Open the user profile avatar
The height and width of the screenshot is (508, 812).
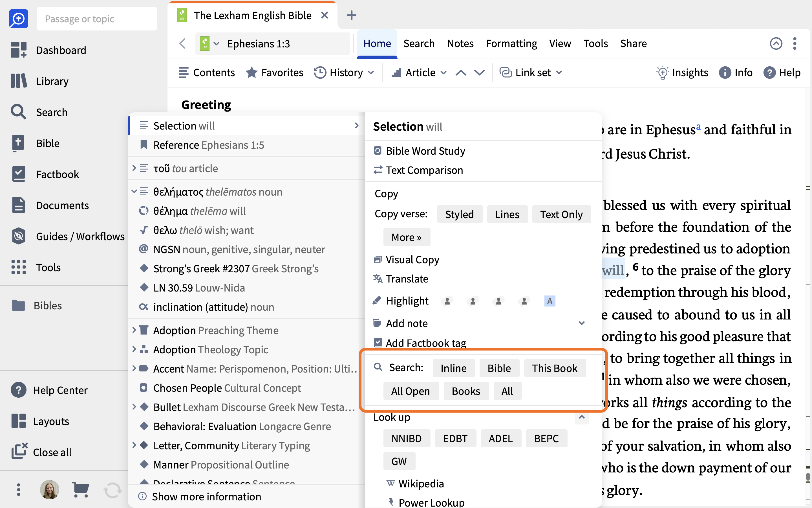50,490
